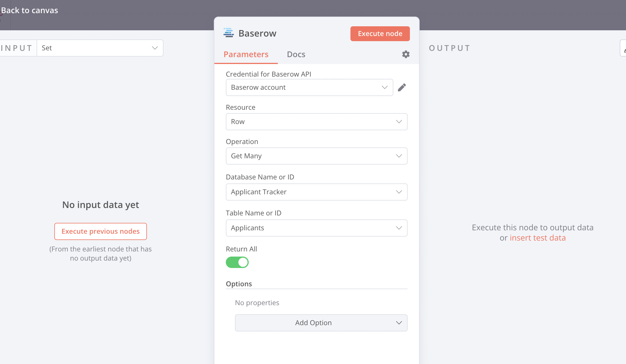Click chevron arrow in Resource field
This screenshot has height=364, width=626.
399,122
